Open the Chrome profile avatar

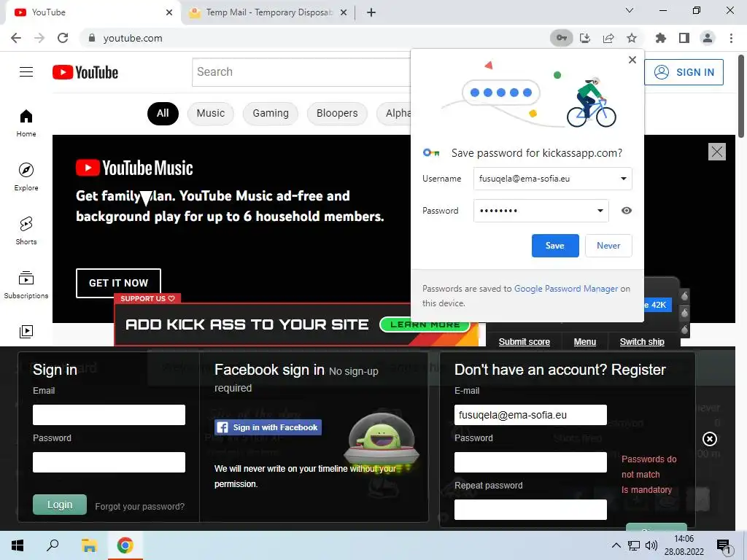pyautogui.click(x=708, y=38)
